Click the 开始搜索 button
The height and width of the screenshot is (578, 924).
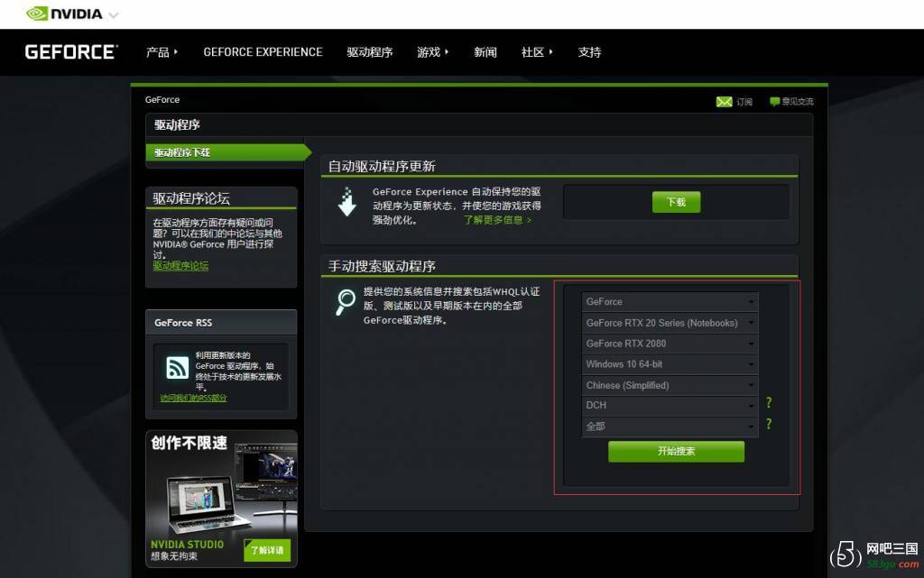(x=676, y=452)
